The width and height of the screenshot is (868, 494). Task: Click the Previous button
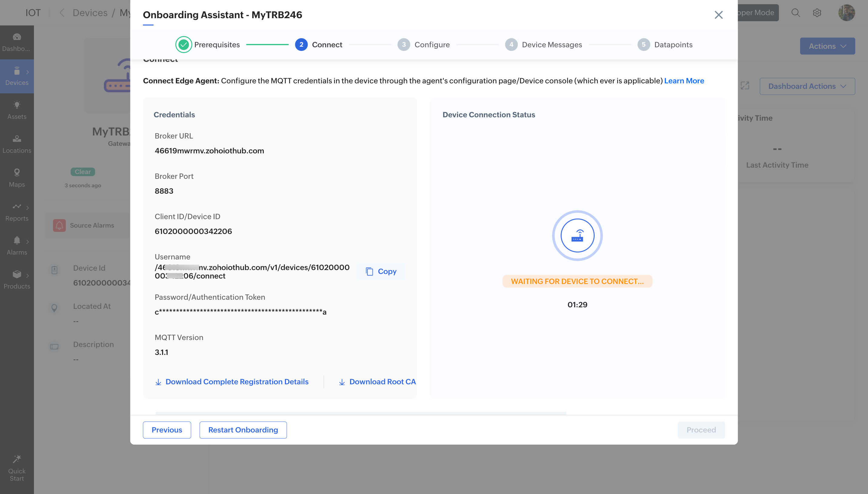click(167, 430)
